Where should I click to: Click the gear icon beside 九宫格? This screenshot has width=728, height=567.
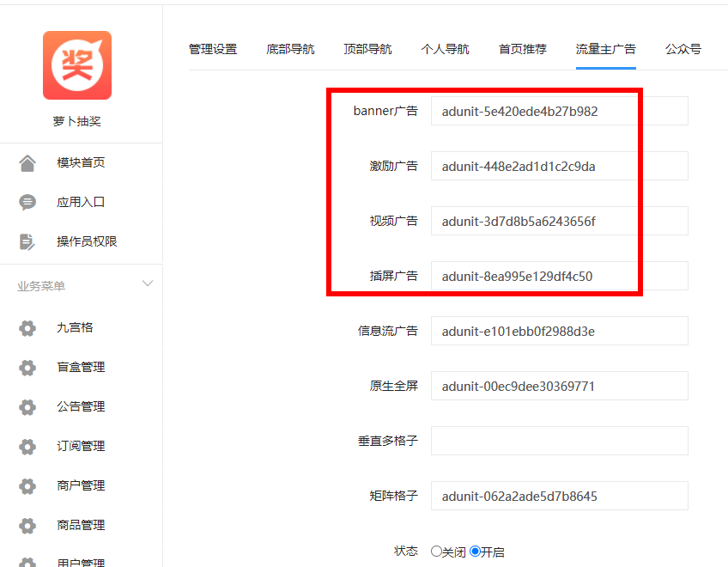tap(27, 328)
